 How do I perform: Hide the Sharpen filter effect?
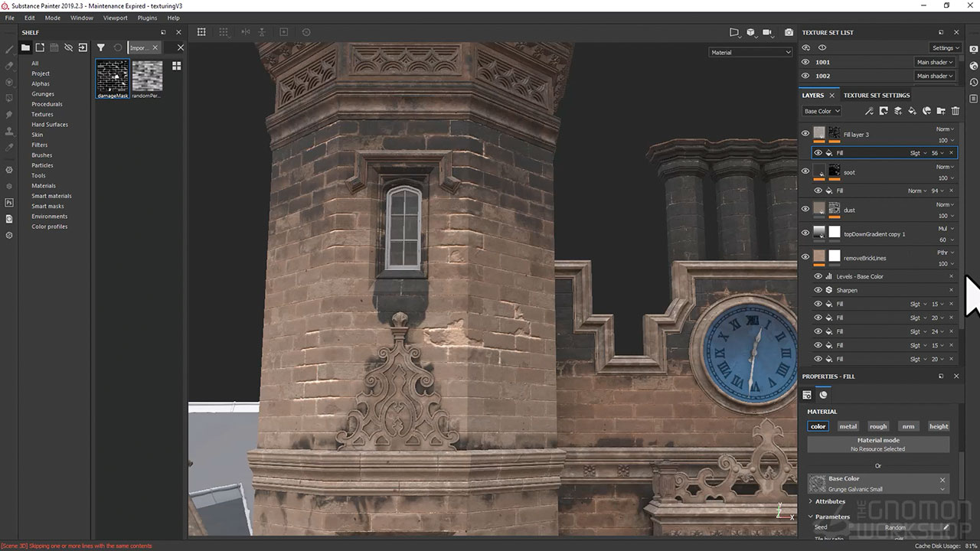818,290
